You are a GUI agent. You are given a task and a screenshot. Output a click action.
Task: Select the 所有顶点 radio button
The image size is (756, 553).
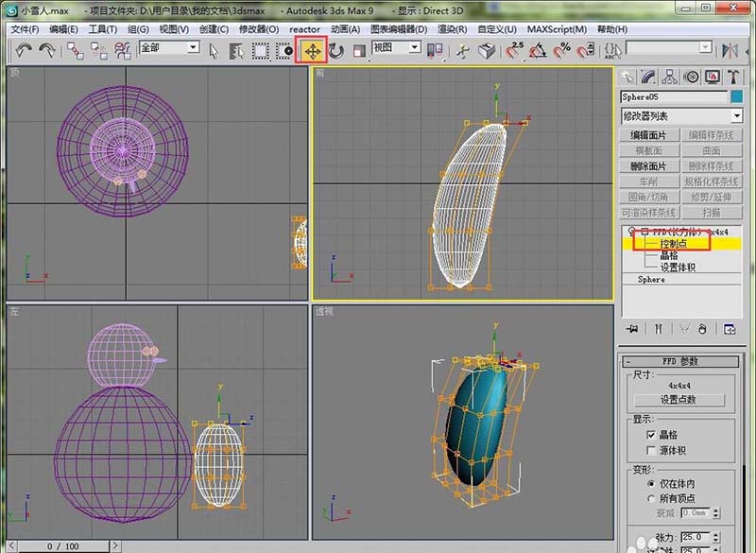pyautogui.click(x=651, y=498)
